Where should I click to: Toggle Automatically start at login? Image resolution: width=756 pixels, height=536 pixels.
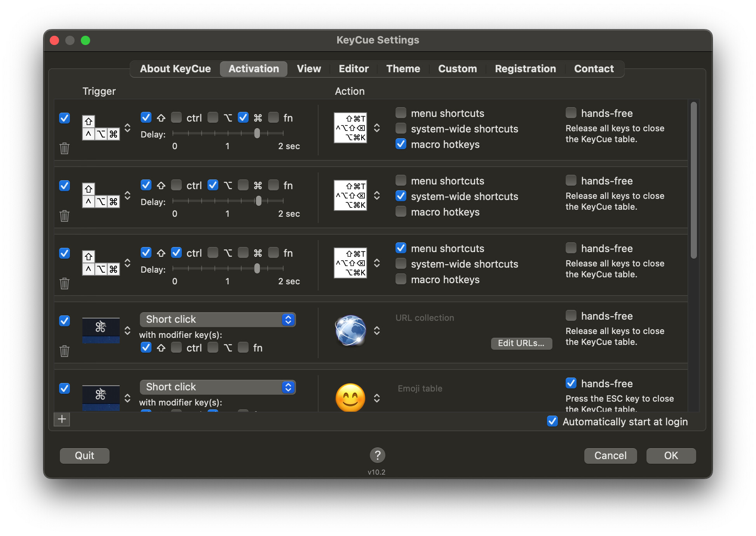click(x=552, y=421)
